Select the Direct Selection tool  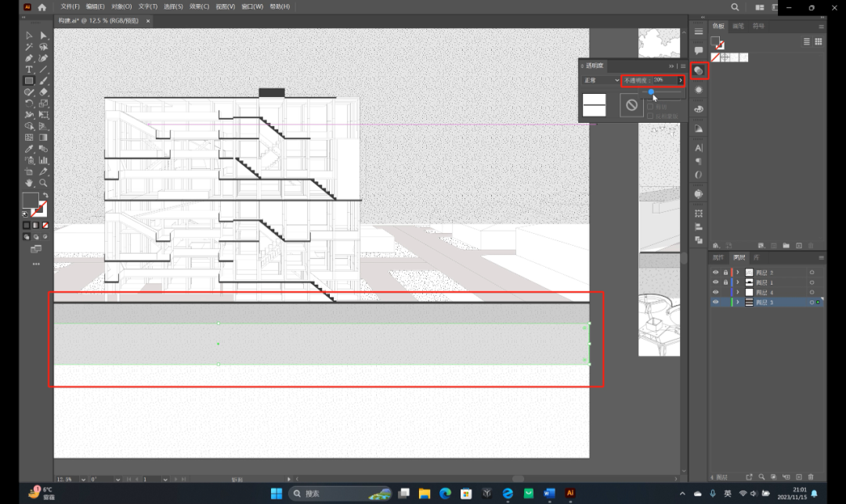pos(44,35)
